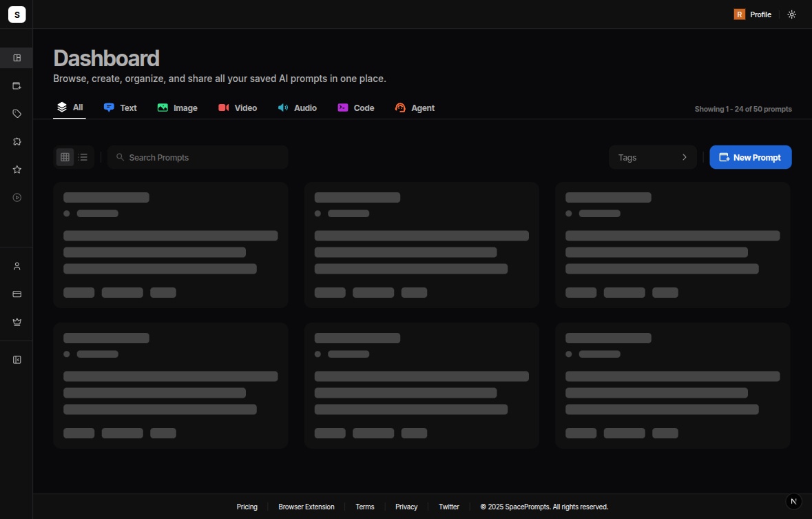Toggle light mode with the sun icon

coord(791,14)
